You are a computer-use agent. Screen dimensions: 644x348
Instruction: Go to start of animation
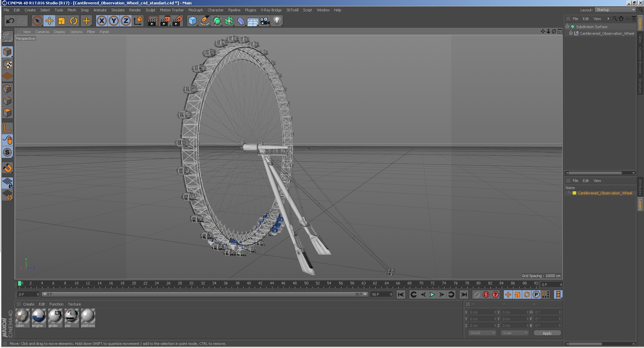(x=401, y=294)
